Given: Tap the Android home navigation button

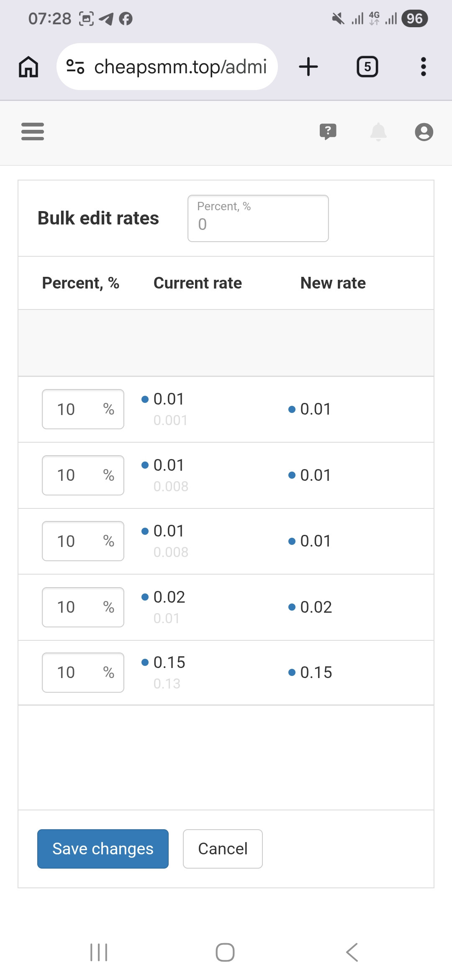Looking at the screenshot, I should tap(225, 952).
